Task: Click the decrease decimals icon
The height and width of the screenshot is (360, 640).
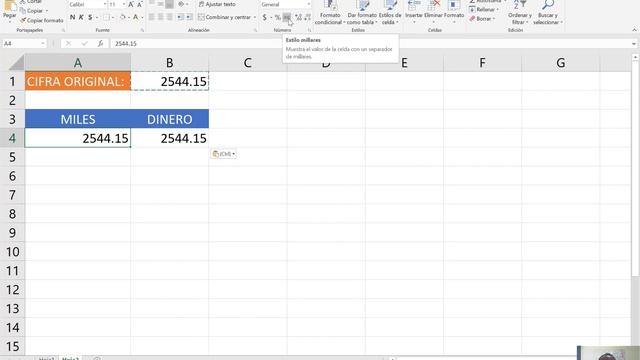Action: click(308, 17)
